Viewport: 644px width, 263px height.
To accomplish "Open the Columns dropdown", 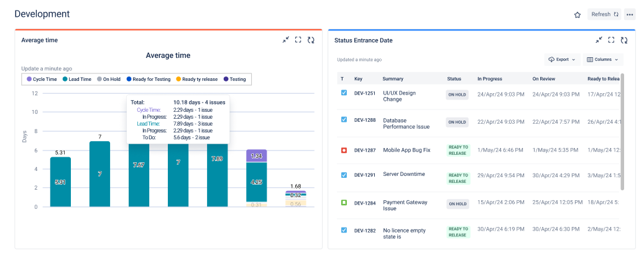I will [603, 60].
